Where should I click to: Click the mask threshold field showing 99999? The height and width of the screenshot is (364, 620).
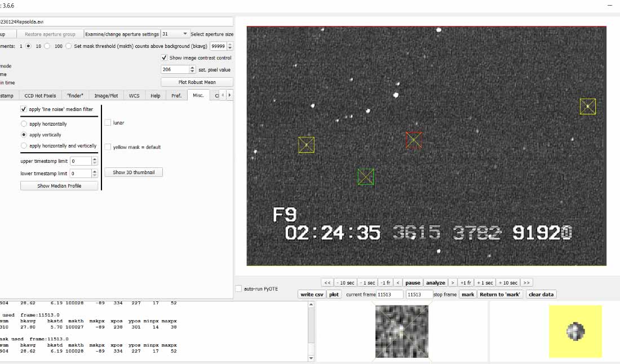click(x=218, y=46)
